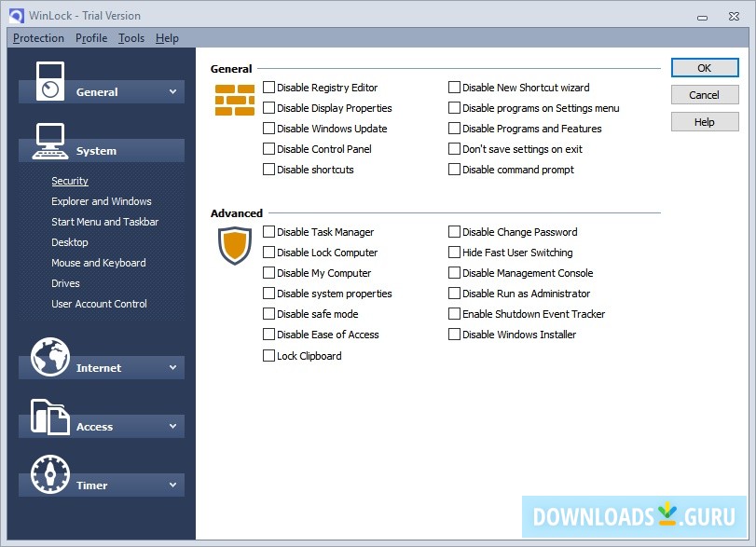Click the shield icon beside Advanced settings

234,245
